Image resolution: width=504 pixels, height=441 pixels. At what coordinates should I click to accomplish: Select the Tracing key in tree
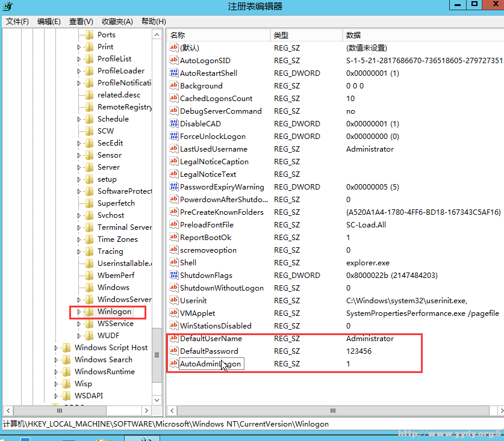(110, 251)
